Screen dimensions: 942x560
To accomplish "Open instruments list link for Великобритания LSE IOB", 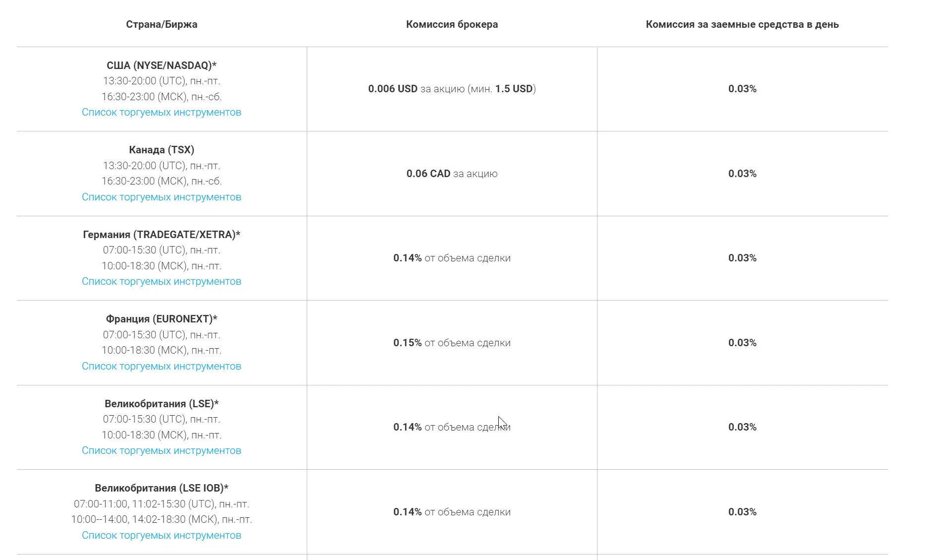I will coord(161,535).
